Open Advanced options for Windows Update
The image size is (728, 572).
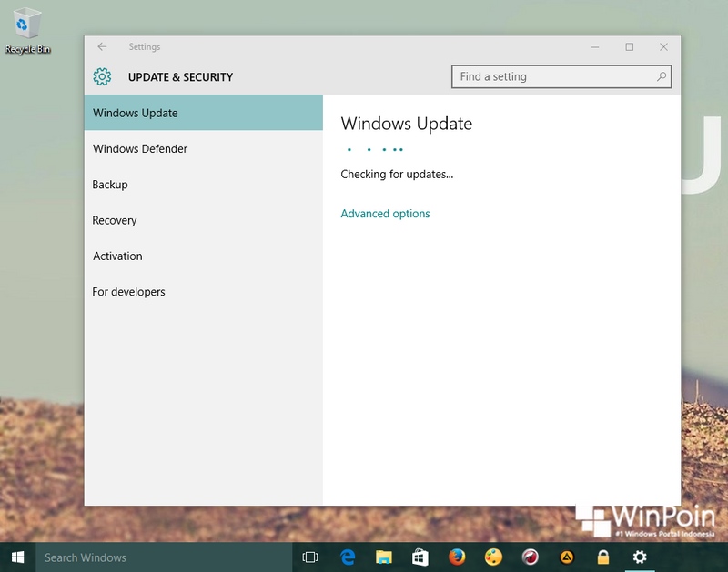(x=385, y=213)
